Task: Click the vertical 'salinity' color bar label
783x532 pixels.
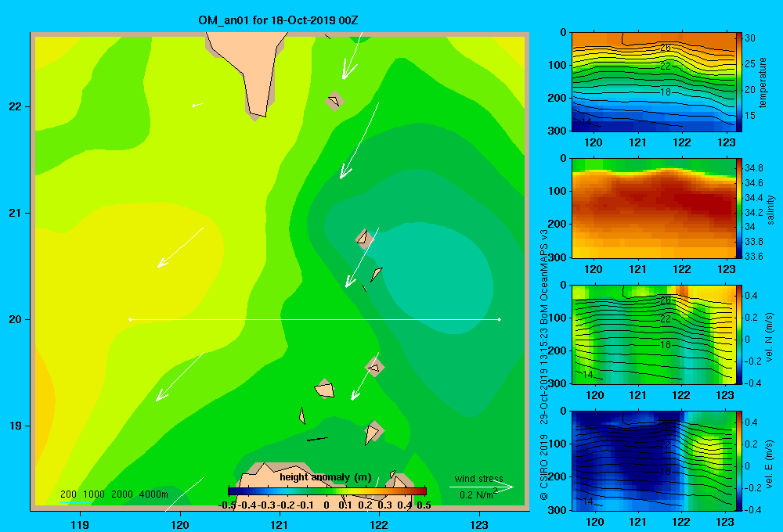Action: click(x=770, y=210)
